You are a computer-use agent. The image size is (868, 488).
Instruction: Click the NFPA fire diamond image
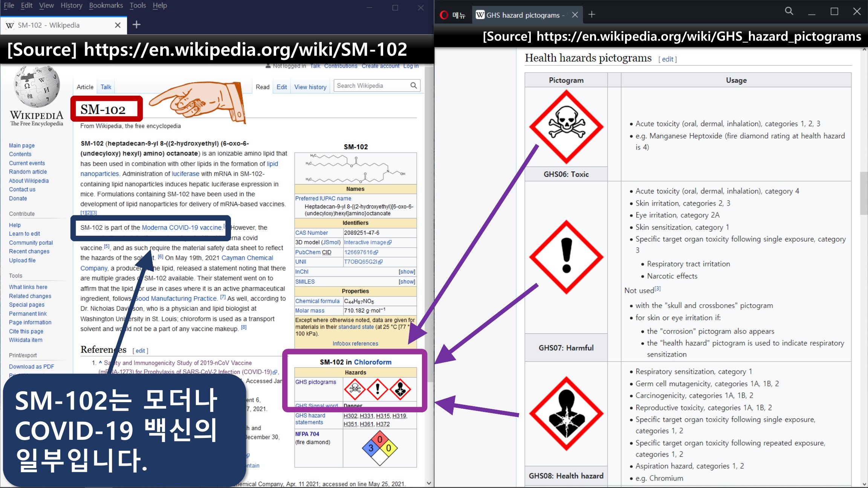(x=379, y=448)
